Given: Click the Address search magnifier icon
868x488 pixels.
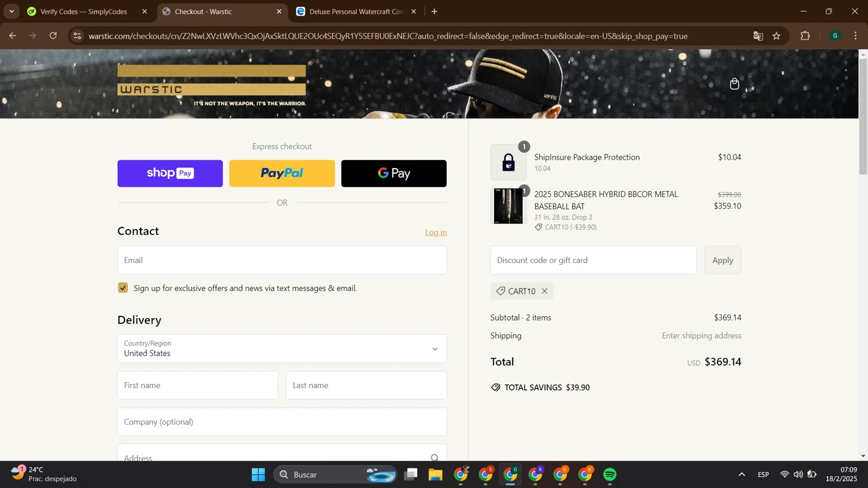Looking at the screenshot, I should 435,457.
